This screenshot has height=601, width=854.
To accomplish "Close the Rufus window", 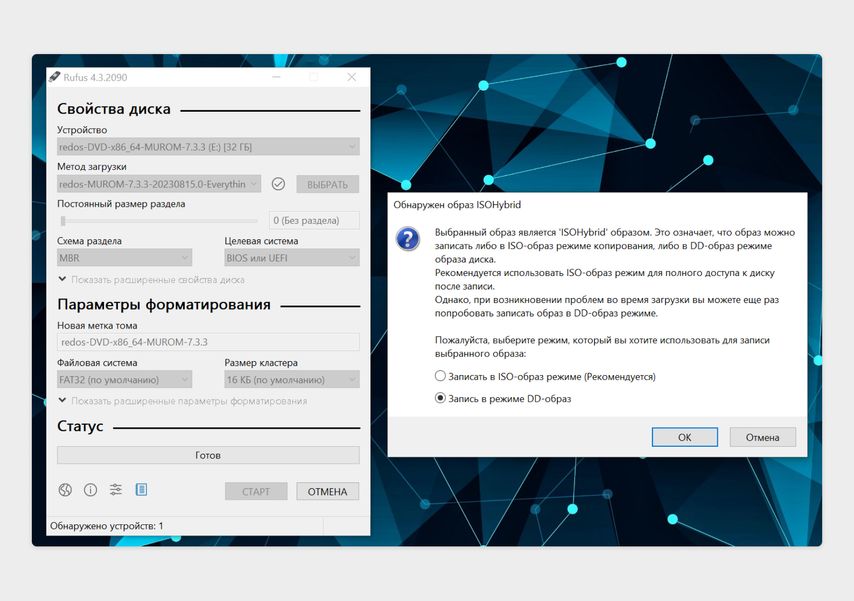I will click(352, 77).
